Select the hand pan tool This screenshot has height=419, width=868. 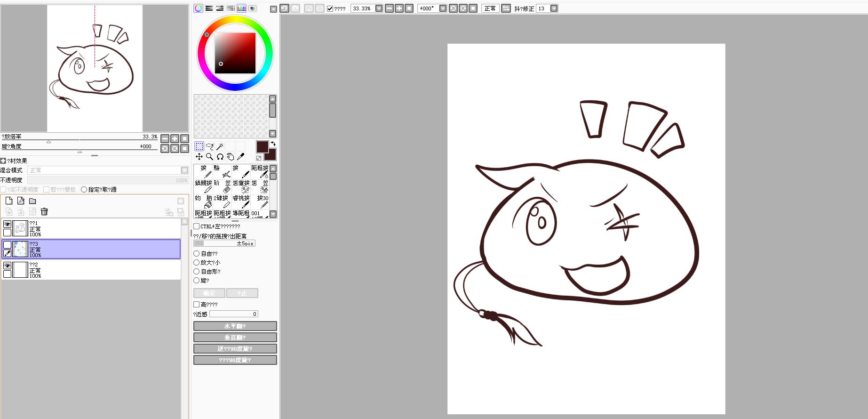[x=231, y=157]
